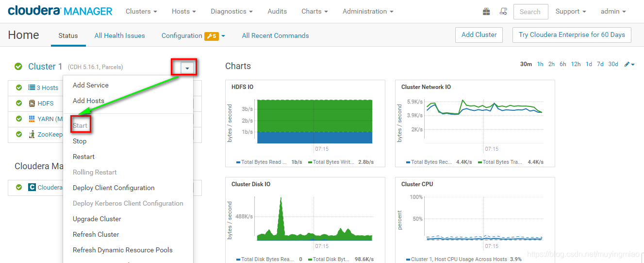Open the parcels gift box icon
Viewport: 644px width, 263px height.
click(486, 11)
